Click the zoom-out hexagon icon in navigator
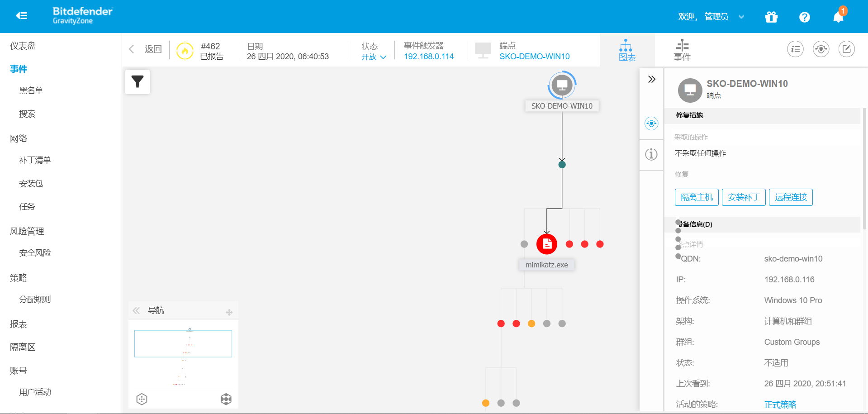The height and width of the screenshot is (414, 868). (142, 399)
